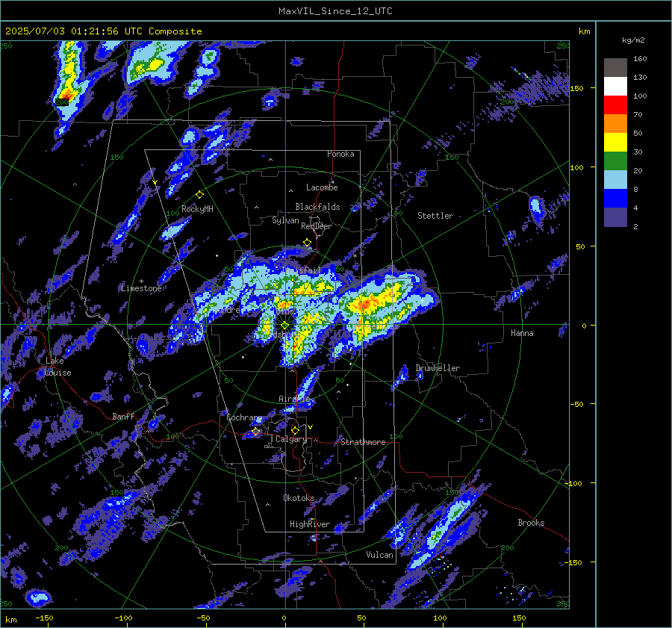
Task: Click the kg/m2 legend unit label
Action: [633, 40]
